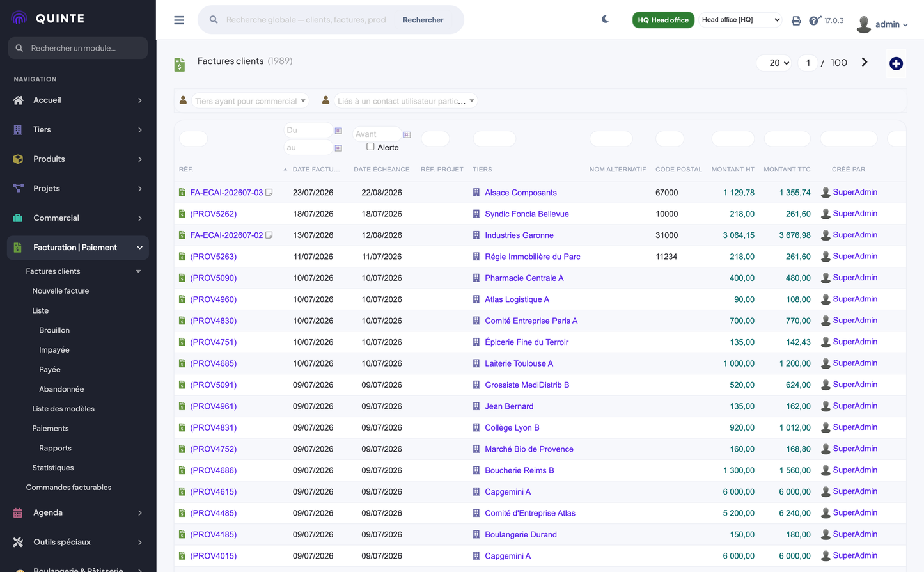Sort by Date facturation column header
The width and height of the screenshot is (924, 572).
(x=316, y=170)
